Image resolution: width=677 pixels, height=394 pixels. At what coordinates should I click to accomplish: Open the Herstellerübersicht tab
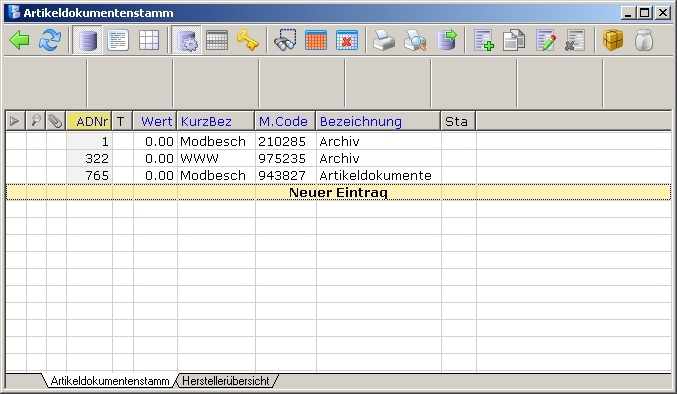(226, 381)
